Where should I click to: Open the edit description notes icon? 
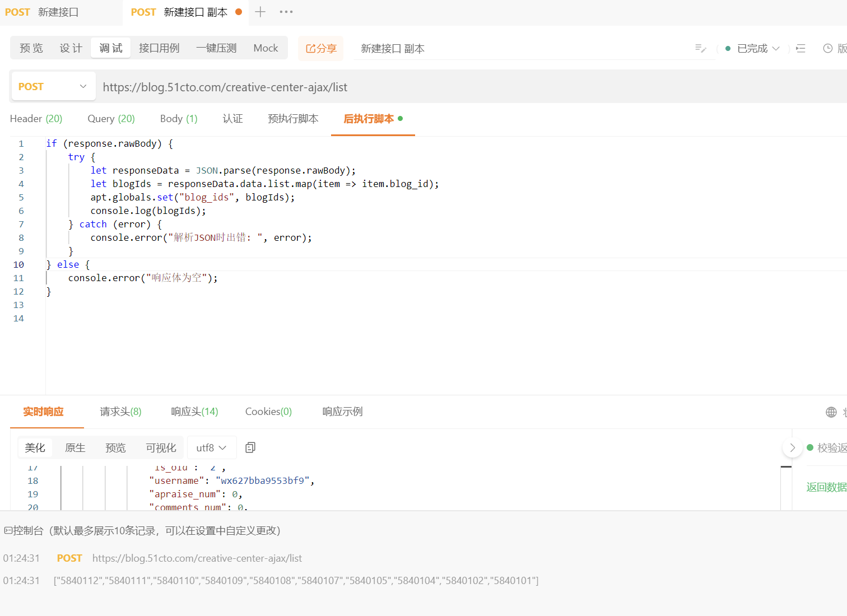click(x=700, y=48)
